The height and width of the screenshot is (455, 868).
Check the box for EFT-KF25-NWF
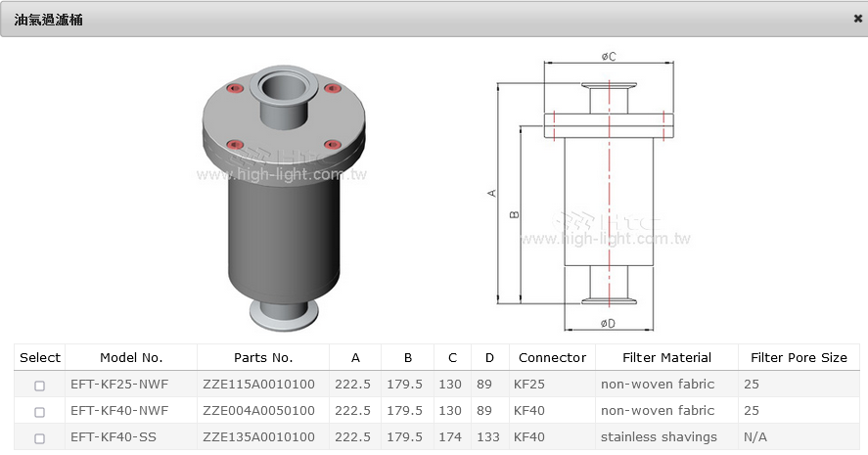click(40, 386)
